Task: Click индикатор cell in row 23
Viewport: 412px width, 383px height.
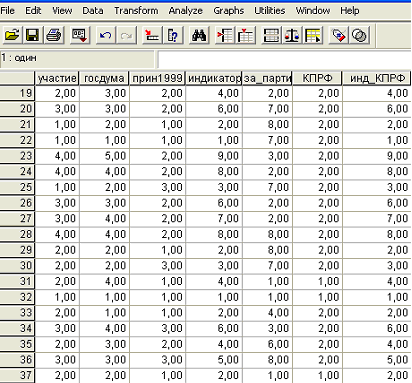Action: tap(214, 156)
